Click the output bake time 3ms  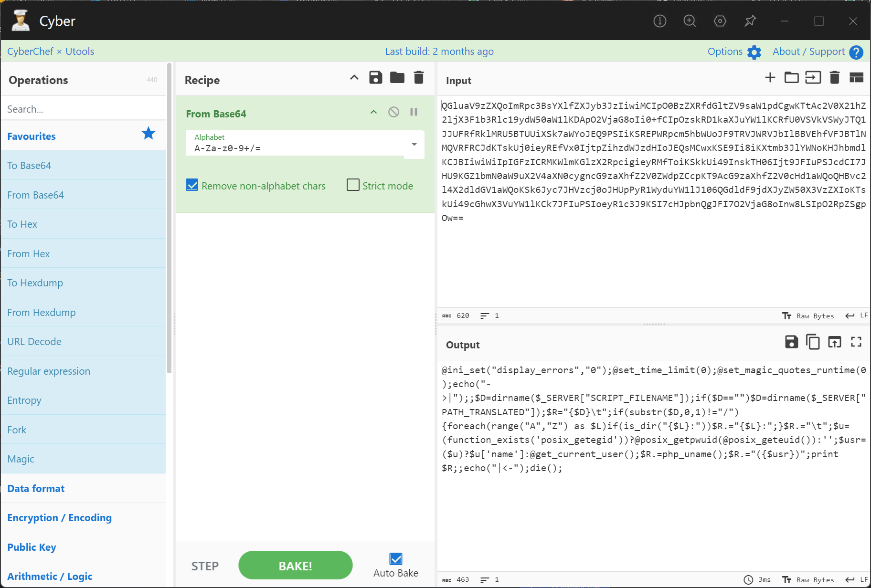(x=757, y=580)
